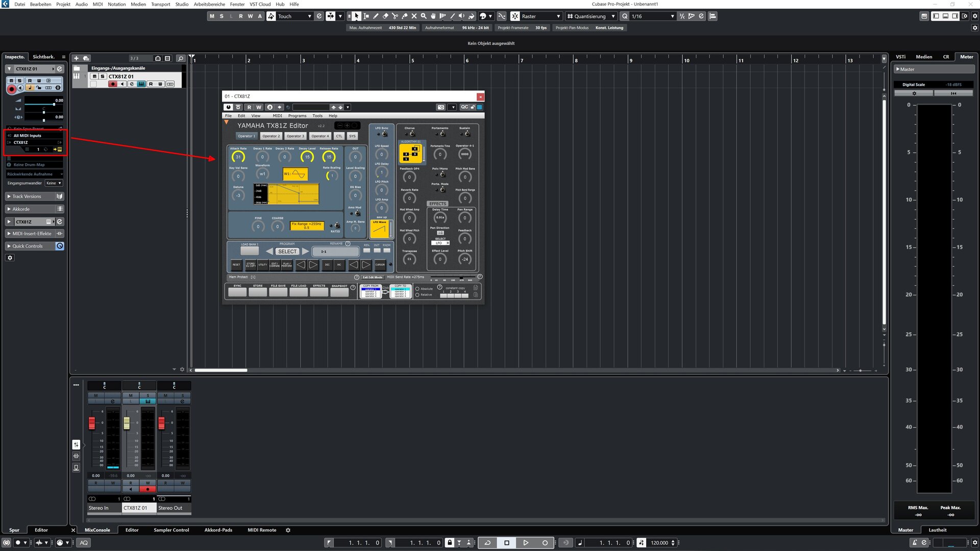
Task: Toggle Record Enable on CTX81Z 01 track
Action: [x=112, y=84]
